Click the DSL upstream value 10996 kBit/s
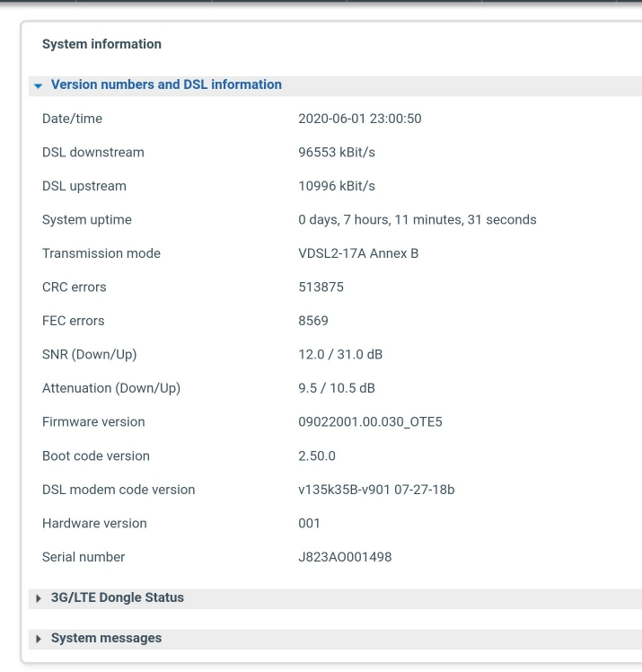This screenshot has width=642, height=672. point(337,186)
